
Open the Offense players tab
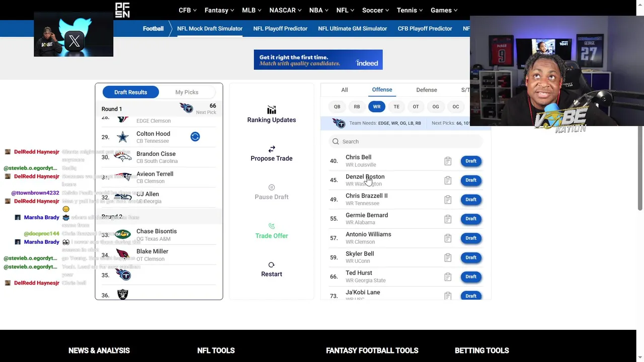coord(382,89)
